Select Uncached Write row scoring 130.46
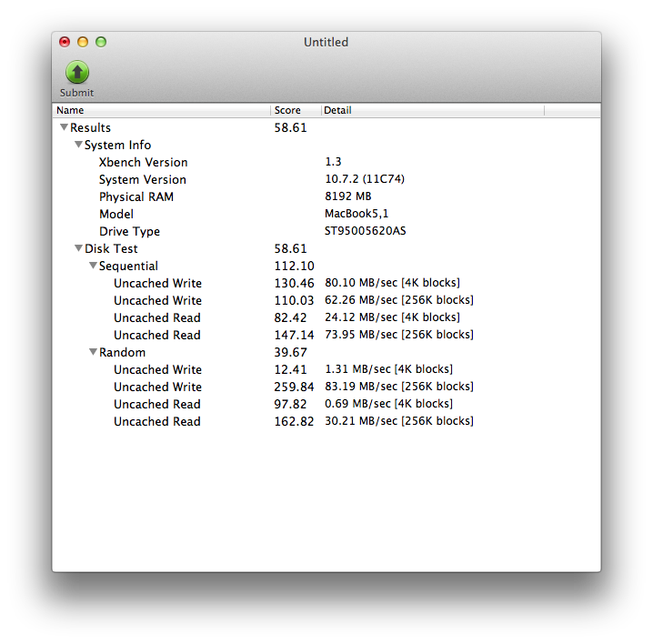653x644 pixels. click(326, 283)
